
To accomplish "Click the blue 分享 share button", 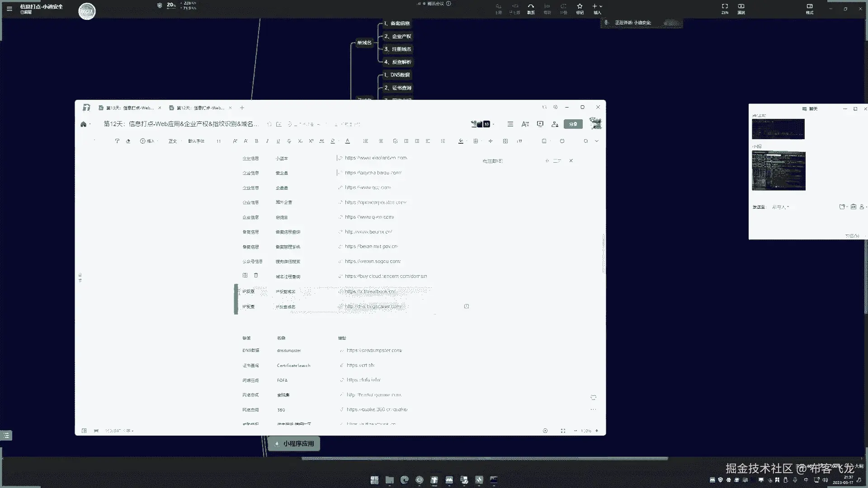I will pyautogui.click(x=573, y=124).
